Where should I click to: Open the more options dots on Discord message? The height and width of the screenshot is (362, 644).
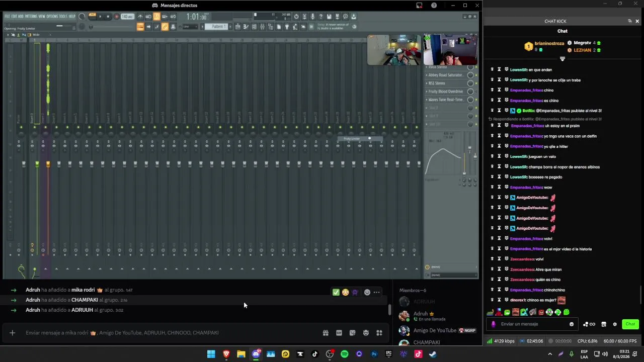coord(376,292)
